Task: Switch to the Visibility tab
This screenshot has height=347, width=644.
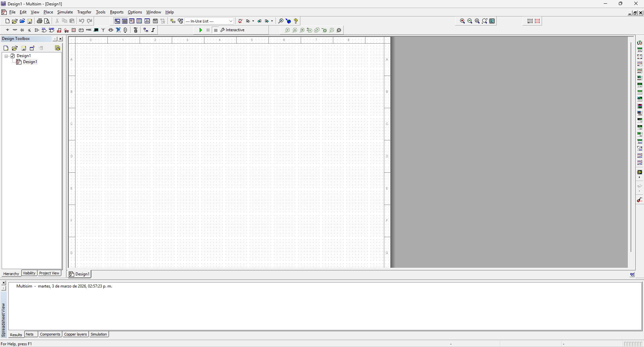Action: coord(29,273)
